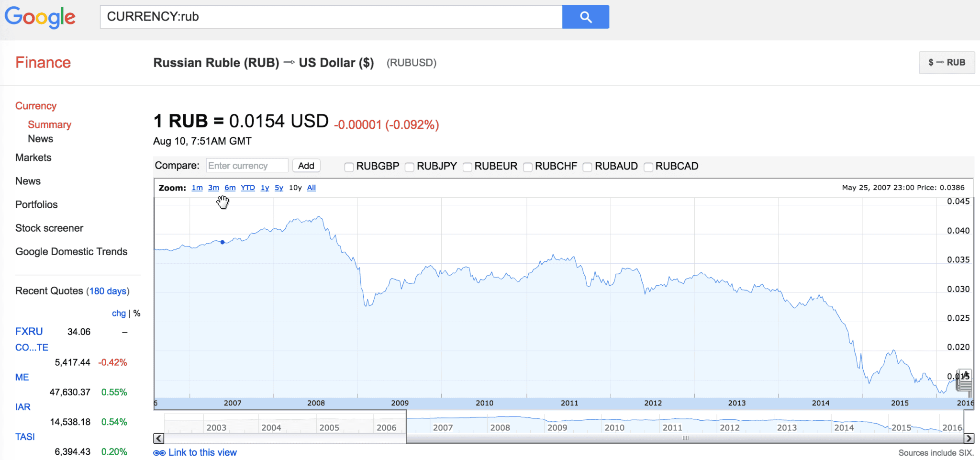
Task: Open Portfolios in sidebar
Action: pyautogui.click(x=36, y=204)
